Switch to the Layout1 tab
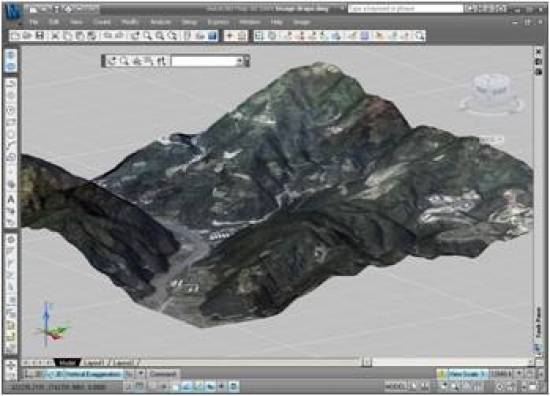 coord(94,362)
